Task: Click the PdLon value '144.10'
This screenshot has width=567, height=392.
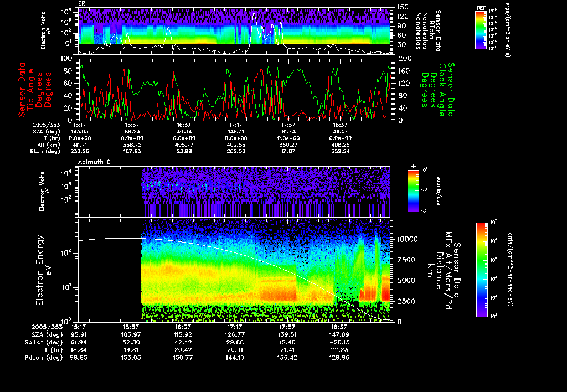Action: click(x=235, y=357)
